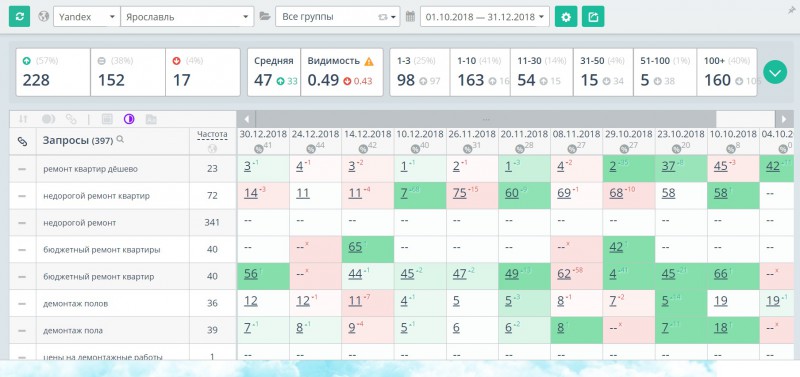Select the 100+ positions stat tab
The height and width of the screenshot is (377, 800).
[x=727, y=72]
